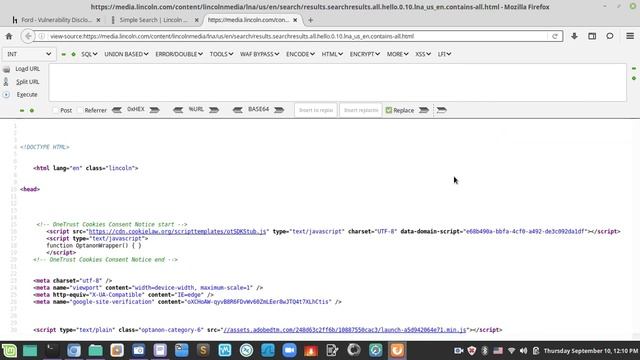The height and width of the screenshot is (360, 640).
Task: Toggle the sidebar panel icon
Action: click(592, 36)
